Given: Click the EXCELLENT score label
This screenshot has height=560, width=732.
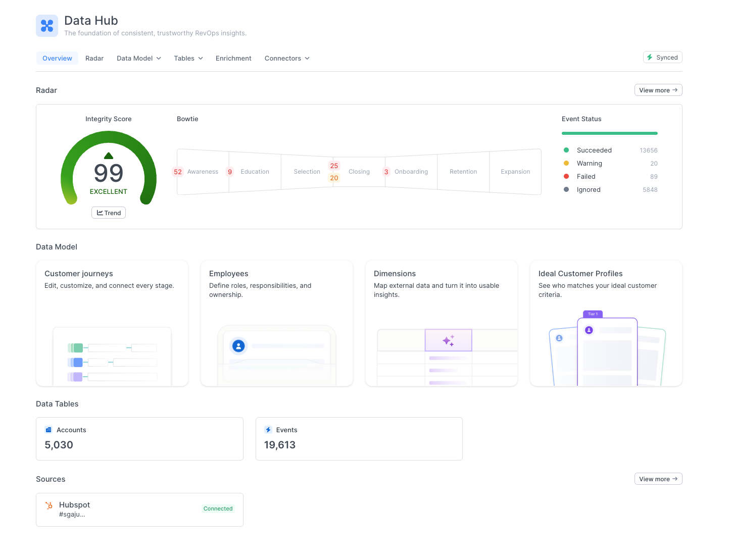Looking at the screenshot, I should 109,191.
